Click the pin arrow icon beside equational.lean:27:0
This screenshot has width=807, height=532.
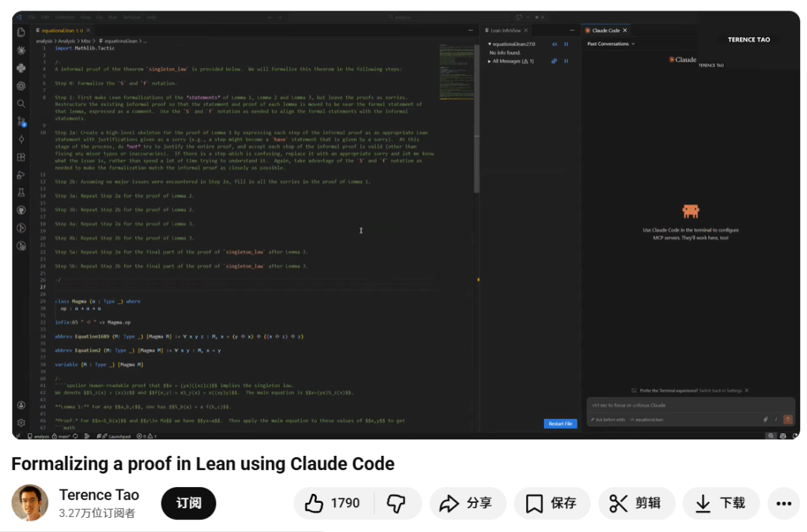coord(554,44)
